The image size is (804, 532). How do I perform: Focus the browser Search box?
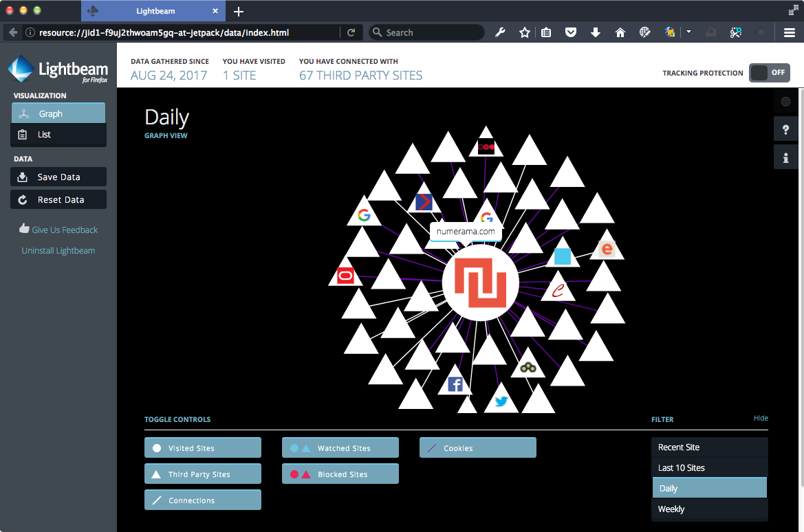point(426,32)
